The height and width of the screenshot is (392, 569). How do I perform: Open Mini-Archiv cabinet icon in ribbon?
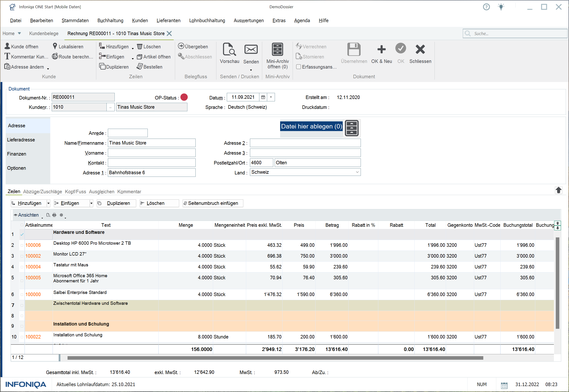coord(277,50)
